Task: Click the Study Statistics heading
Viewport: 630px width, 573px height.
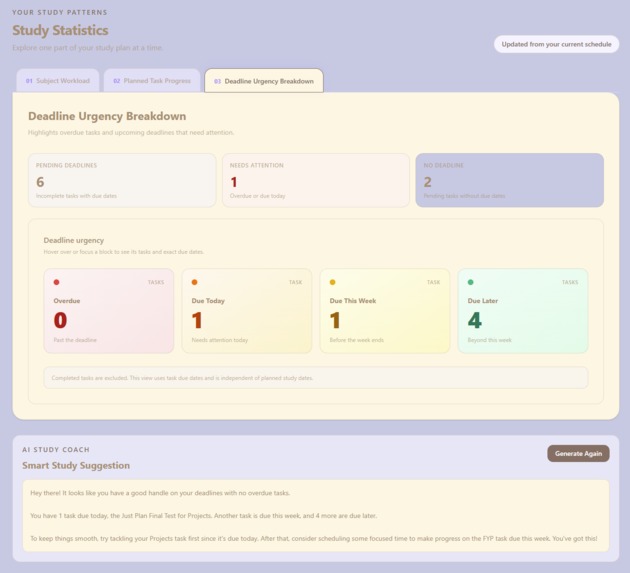Action: pyautogui.click(x=60, y=30)
